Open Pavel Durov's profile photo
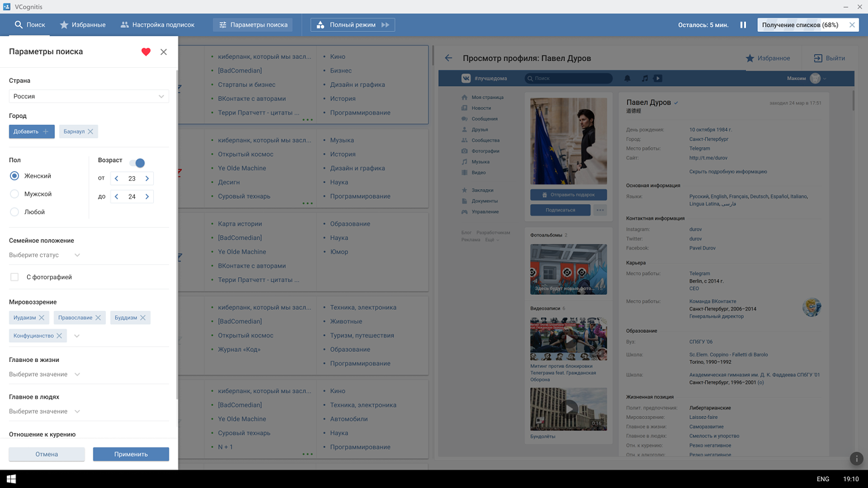The height and width of the screenshot is (488, 868). (x=568, y=141)
